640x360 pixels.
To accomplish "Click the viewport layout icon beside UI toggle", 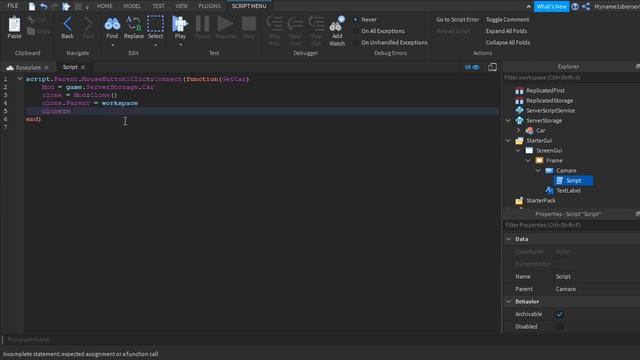I will [x=493, y=67].
